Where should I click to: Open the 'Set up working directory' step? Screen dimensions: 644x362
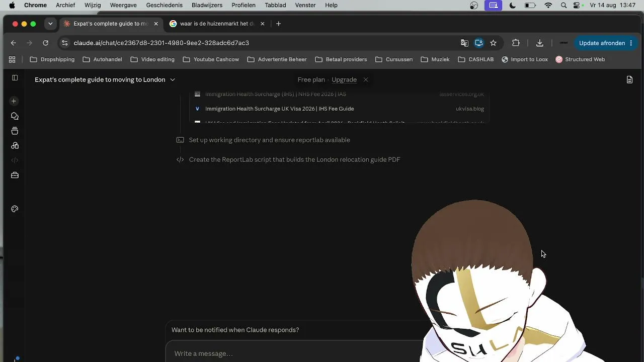[x=269, y=140]
